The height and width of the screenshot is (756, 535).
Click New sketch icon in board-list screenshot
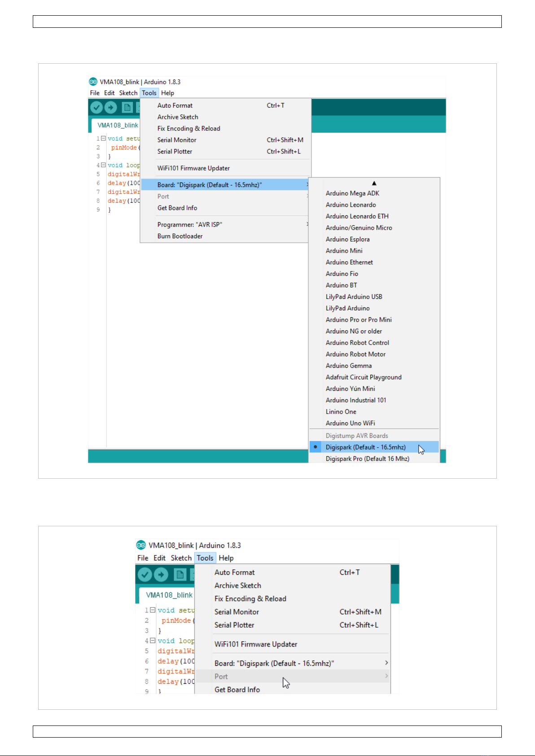127,108
